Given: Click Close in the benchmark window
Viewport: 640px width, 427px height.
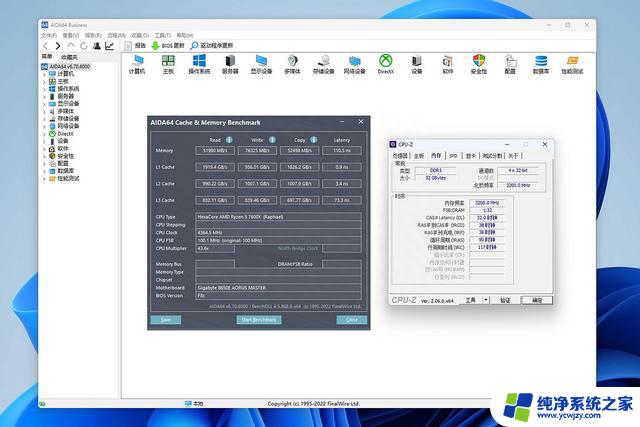Looking at the screenshot, I should coord(351,320).
